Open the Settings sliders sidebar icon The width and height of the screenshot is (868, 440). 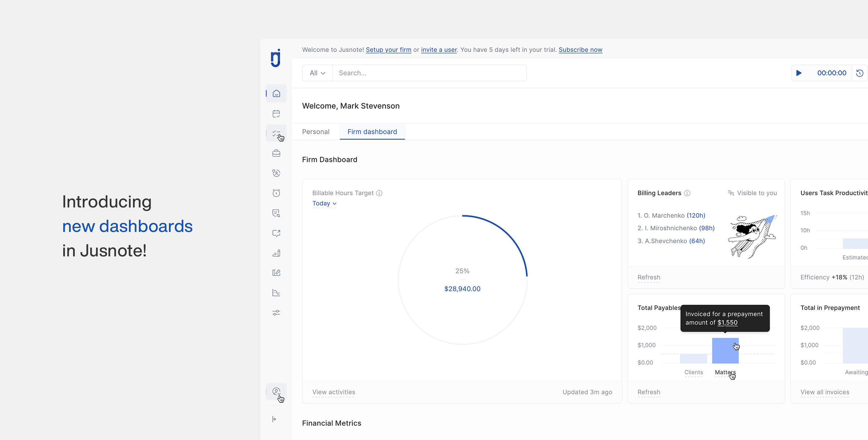[x=276, y=313]
